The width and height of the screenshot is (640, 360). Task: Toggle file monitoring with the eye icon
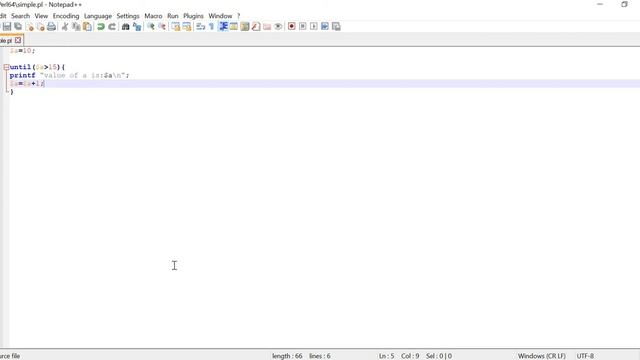pos(278,27)
